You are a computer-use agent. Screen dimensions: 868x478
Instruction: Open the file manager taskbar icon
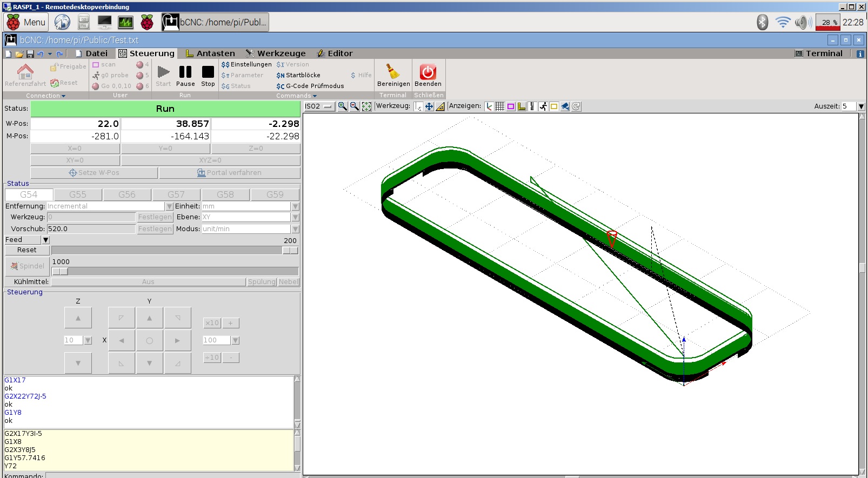tap(84, 22)
